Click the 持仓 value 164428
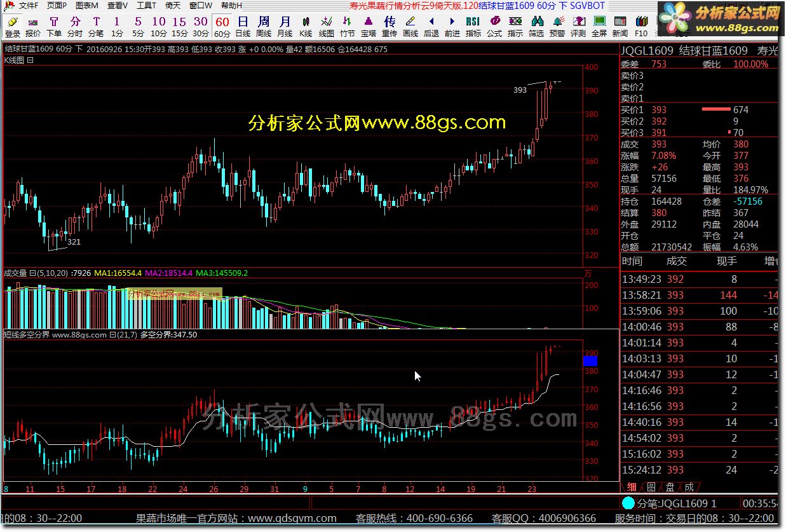This screenshot has height=532, width=786. point(667,201)
